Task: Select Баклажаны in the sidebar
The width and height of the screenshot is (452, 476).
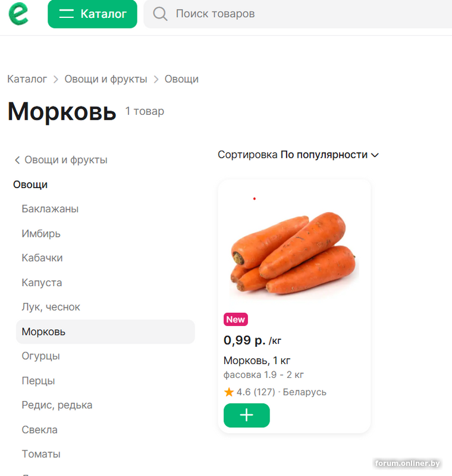Action: 50,209
